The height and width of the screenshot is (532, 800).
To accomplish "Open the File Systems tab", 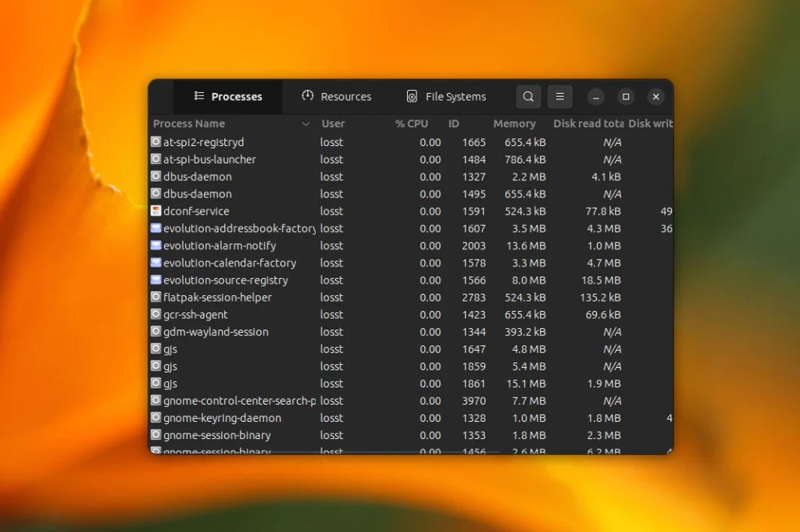I will click(x=446, y=97).
